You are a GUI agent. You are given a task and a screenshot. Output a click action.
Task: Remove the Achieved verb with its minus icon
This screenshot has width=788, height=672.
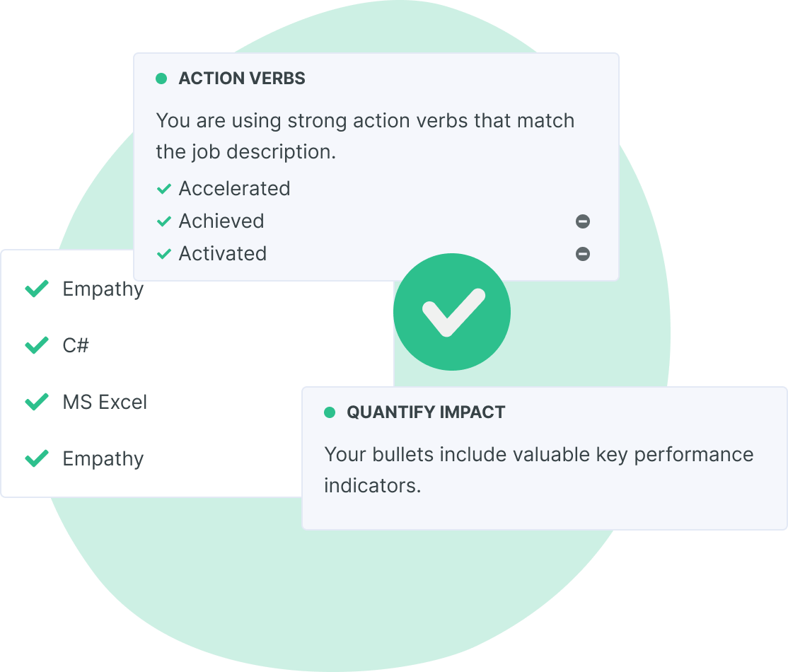[x=583, y=221]
